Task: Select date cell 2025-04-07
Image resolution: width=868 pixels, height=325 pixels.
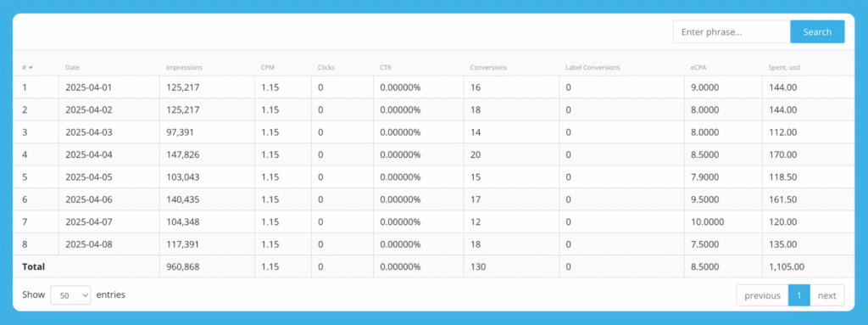Action: click(x=88, y=221)
